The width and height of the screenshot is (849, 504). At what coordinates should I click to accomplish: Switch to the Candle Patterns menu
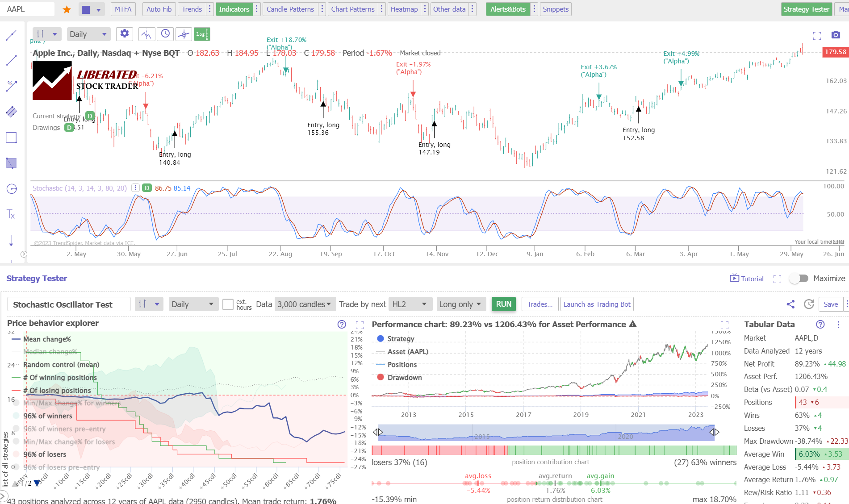(x=290, y=9)
